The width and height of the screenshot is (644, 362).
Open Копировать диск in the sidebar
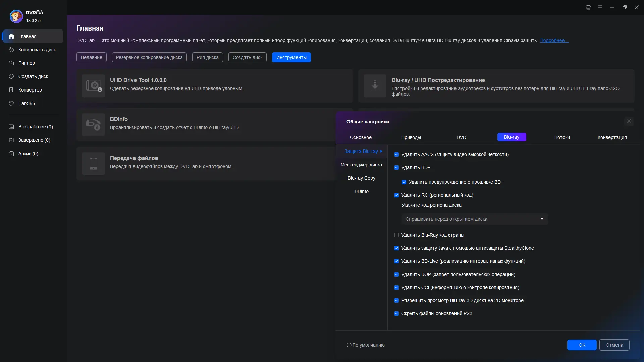point(37,50)
